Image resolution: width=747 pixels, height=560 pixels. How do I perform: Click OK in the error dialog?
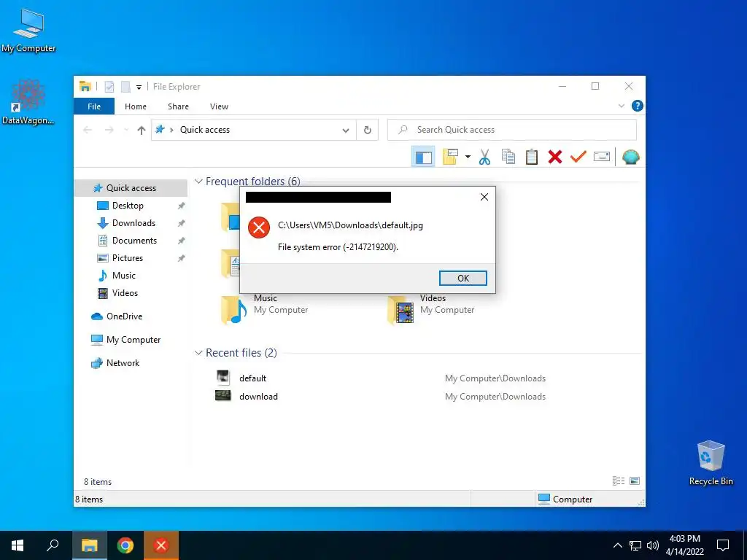pyautogui.click(x=462, y=278)
